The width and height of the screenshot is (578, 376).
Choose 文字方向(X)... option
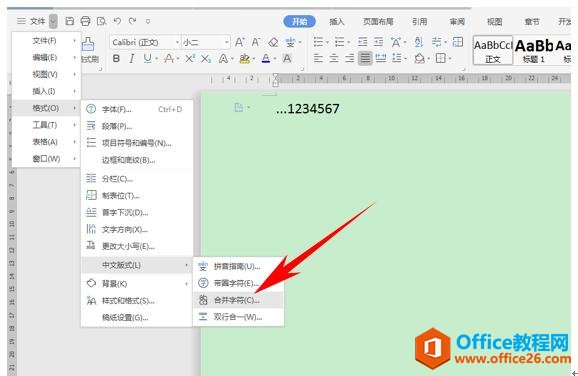137,229
